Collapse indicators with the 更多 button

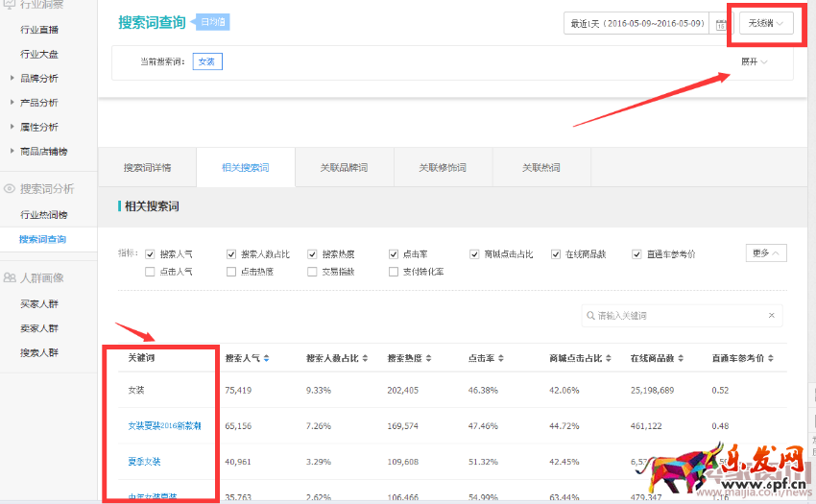(765, 253)
